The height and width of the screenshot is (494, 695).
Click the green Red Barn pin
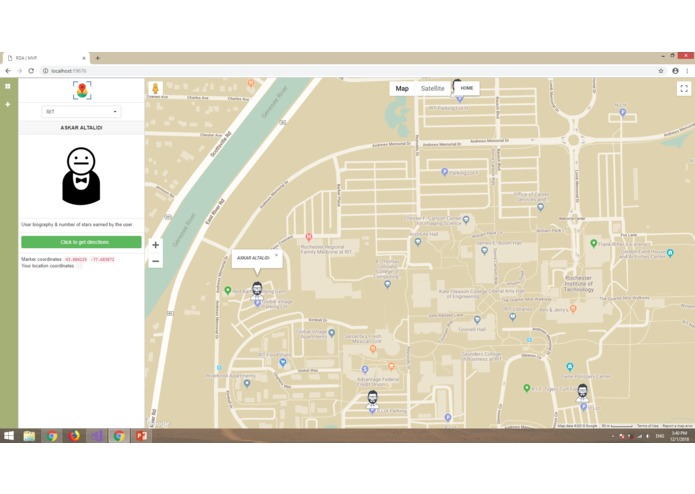pos(227,290)
